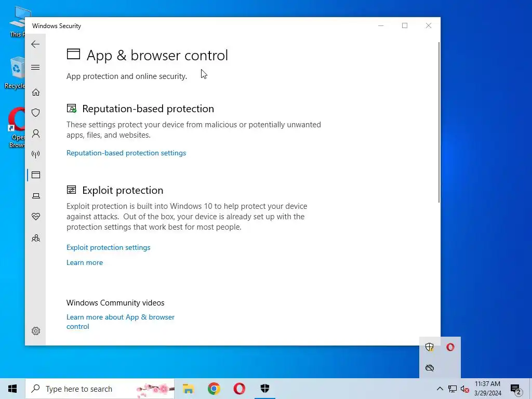
Task: Open Virus & threat protection shield icon
Action: (36, 113)
